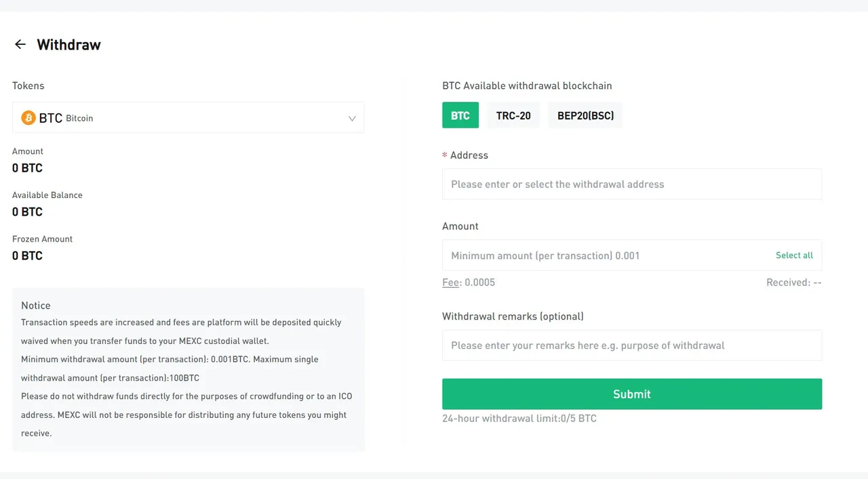Screen dimensions: 868x479
Task: Click the '24-hour withdrawal limit:0/5 BTC' text
Action: (519, 419)
